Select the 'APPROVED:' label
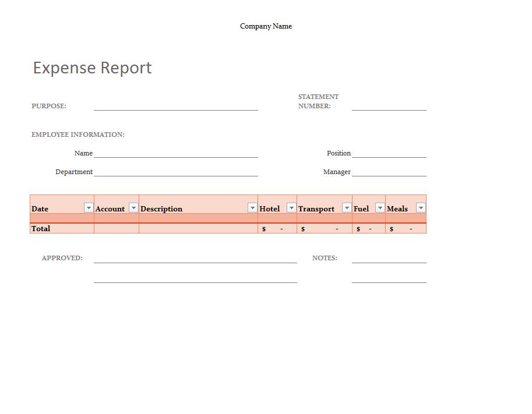Viewport: 532px width, 414px height. click(62, 258)
